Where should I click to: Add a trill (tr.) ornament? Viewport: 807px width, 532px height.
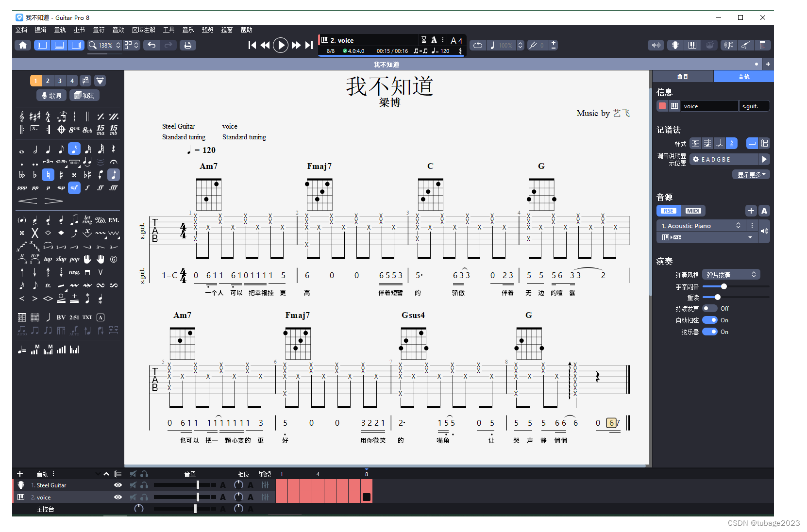(x=48, y=285)
